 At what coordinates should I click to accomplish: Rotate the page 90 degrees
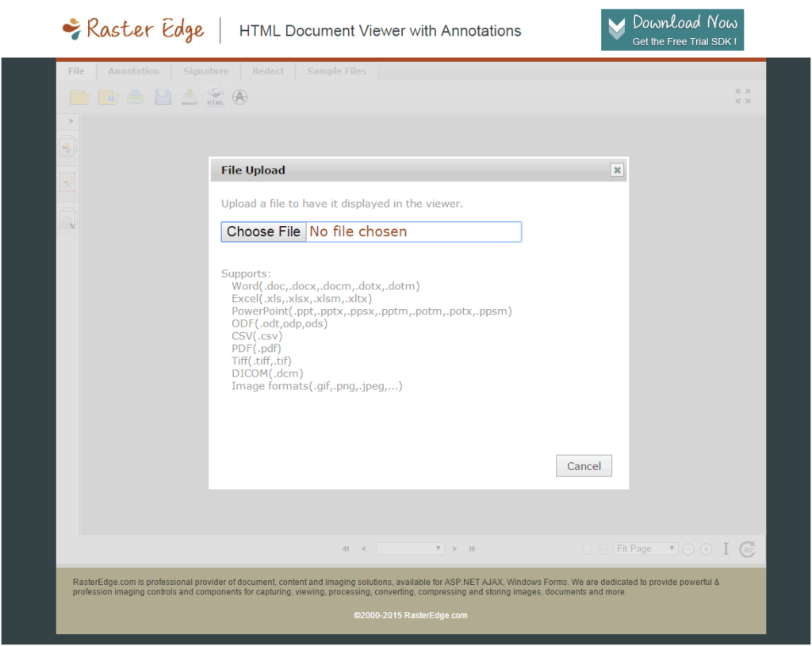[x=746, y=549]
